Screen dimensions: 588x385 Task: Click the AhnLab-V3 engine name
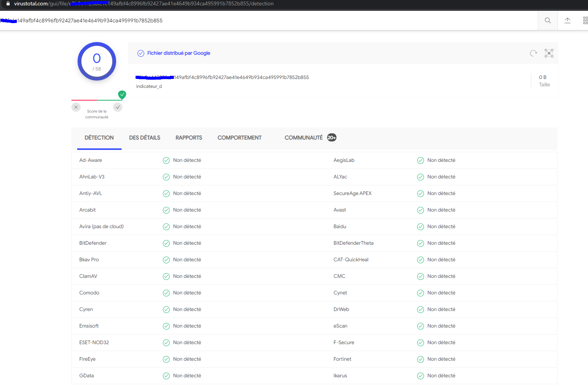pos(92,177)
